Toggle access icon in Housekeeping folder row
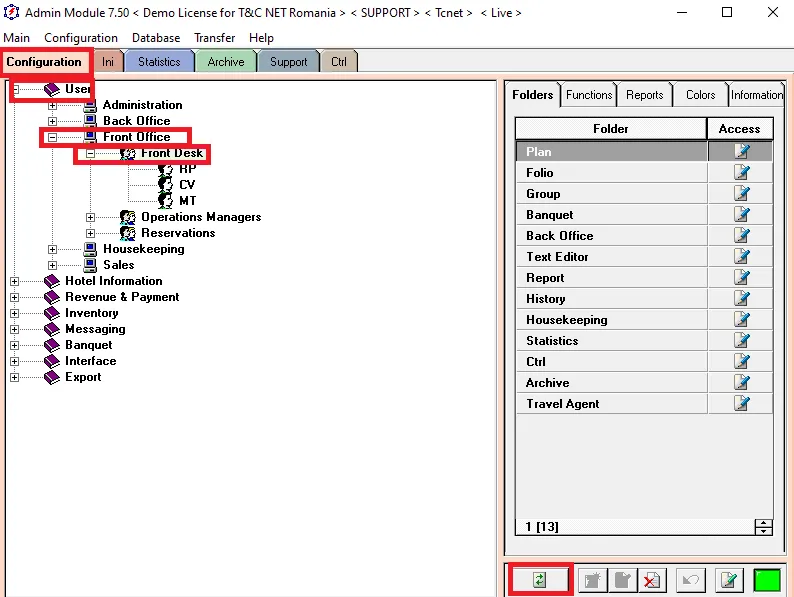794x597 pixels. pos(741,320)
